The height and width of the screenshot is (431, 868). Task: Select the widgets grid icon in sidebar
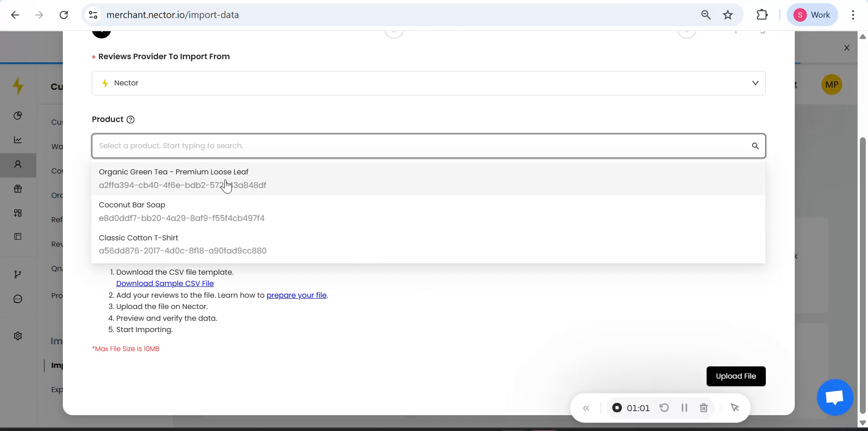click(18, 213)
